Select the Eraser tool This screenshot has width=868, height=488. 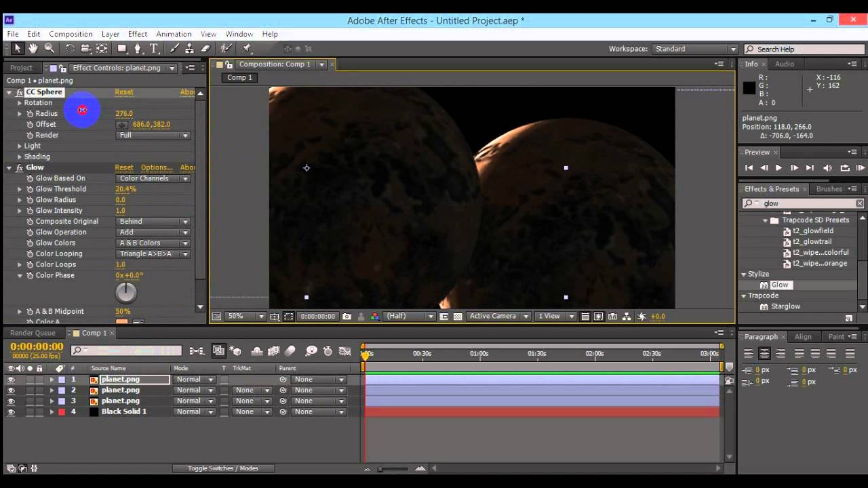[205, 48]
